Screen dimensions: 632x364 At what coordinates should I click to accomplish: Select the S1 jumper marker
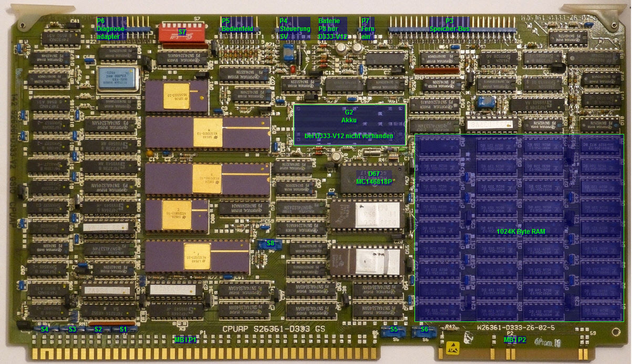pos(123,329)
